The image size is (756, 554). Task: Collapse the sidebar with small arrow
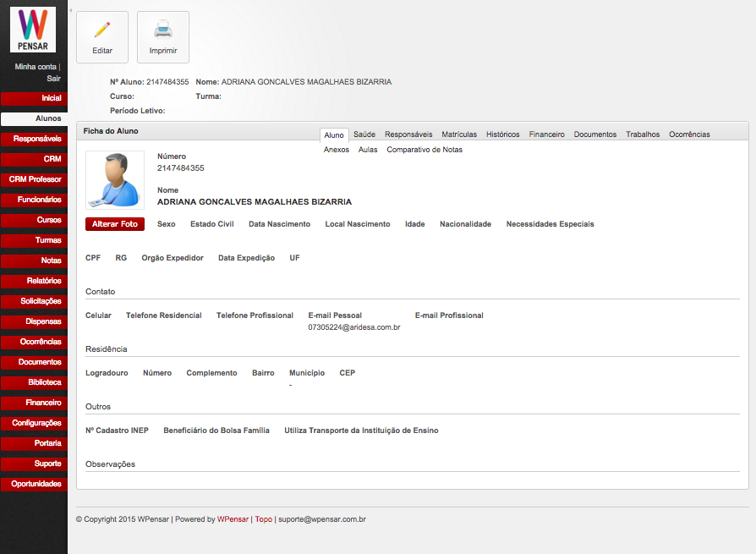coord(71,10)
